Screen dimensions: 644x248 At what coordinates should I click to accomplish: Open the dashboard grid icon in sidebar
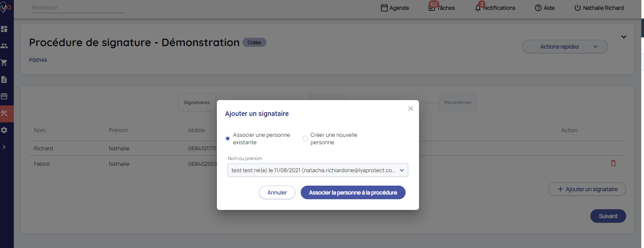tap(4, 29)
